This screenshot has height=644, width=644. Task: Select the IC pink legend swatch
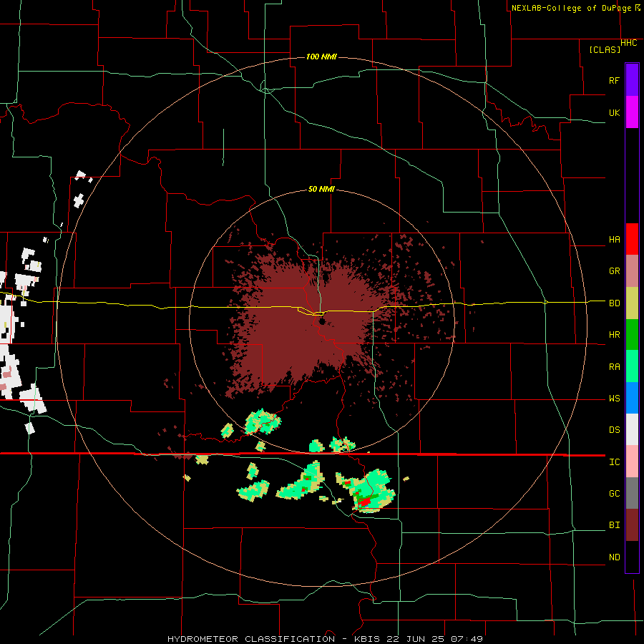[x=632, y=462]
